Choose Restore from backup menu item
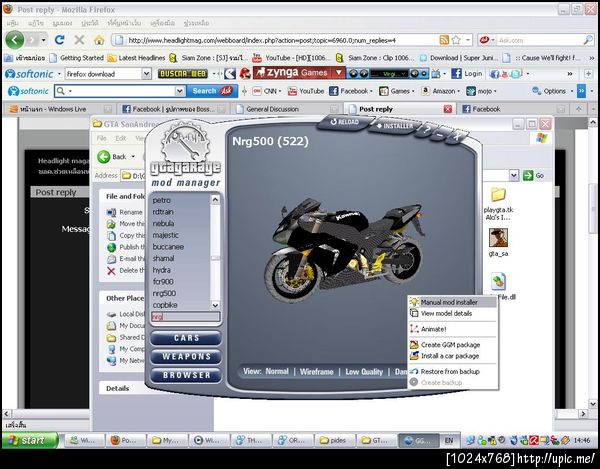This screenshot has width=600, height=469. (x=453, y=371)
